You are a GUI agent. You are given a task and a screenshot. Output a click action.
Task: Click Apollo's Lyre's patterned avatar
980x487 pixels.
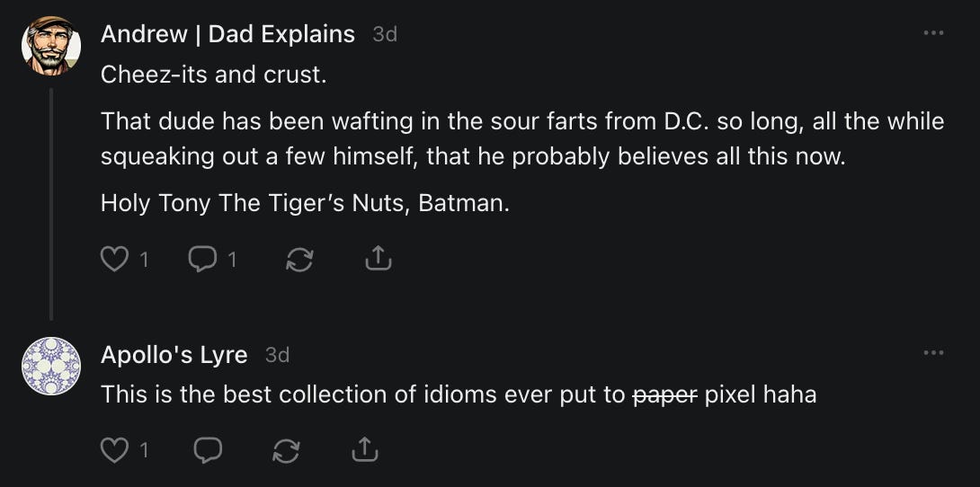tap(52, 366)
